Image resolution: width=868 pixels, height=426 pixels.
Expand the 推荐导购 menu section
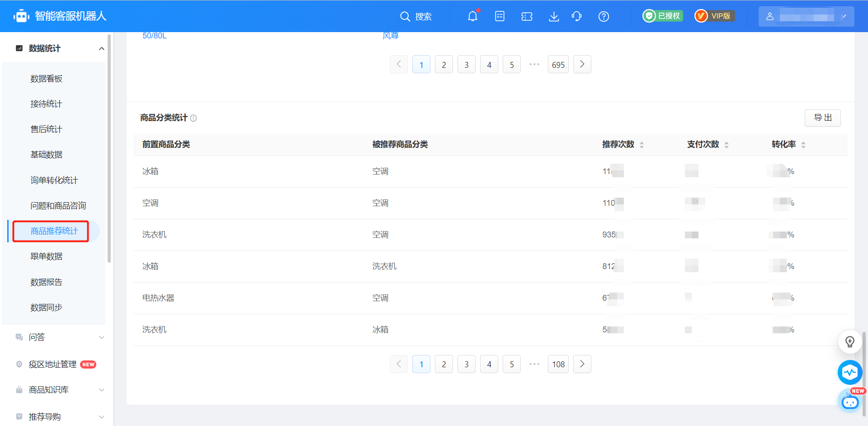tap(101, 417)
